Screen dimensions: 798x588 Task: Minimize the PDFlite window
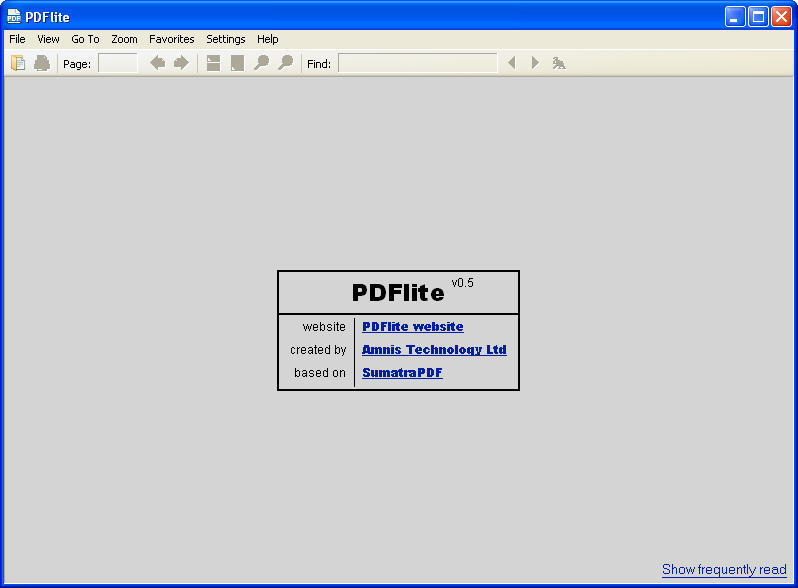[x=735, y=17]
